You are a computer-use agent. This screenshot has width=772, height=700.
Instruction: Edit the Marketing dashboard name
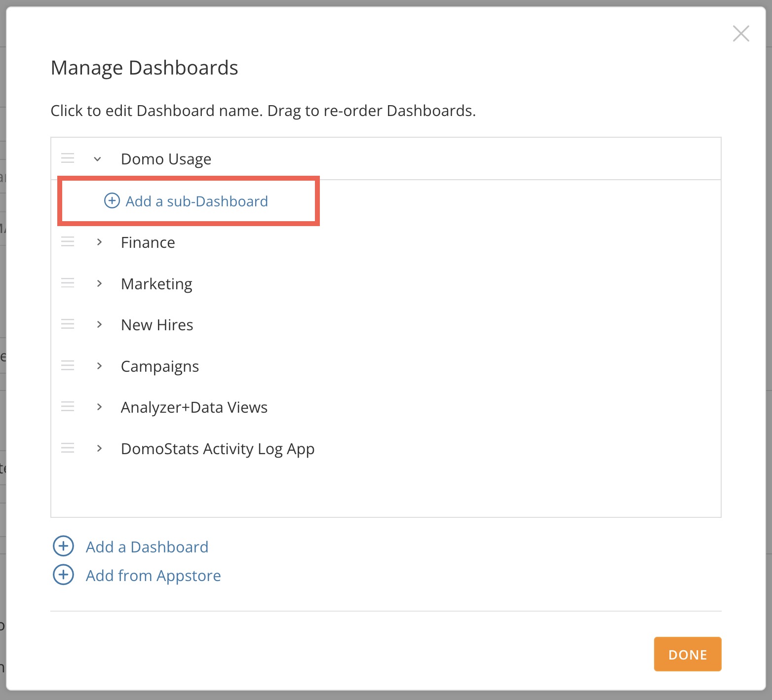tap(156, 284)
